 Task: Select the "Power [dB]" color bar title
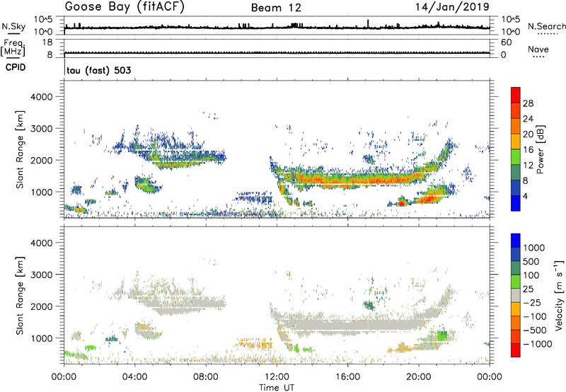coord(540,149)
